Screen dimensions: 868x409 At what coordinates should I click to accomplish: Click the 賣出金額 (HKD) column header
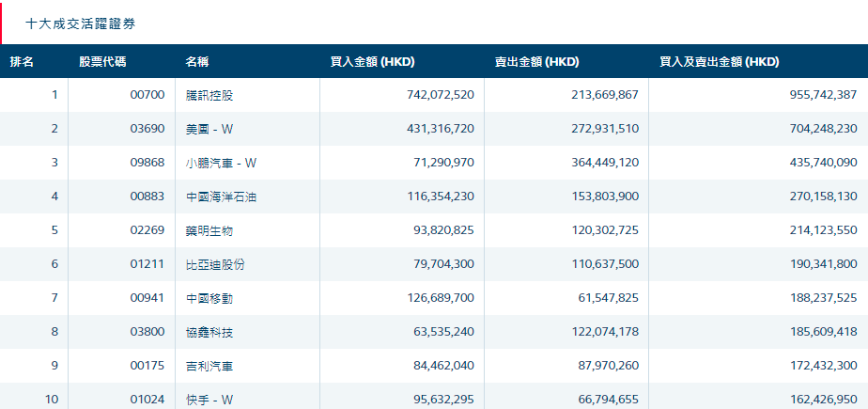[537, 62]
